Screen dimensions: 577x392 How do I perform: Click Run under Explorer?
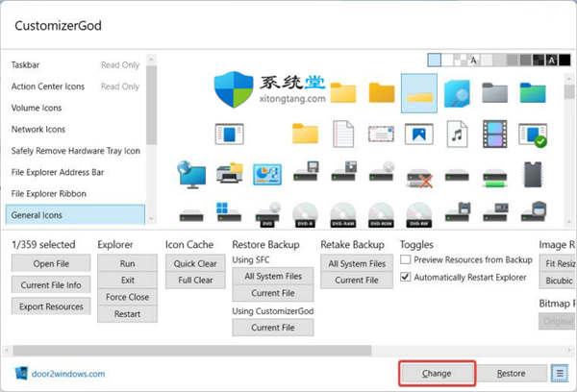(127, 263)
